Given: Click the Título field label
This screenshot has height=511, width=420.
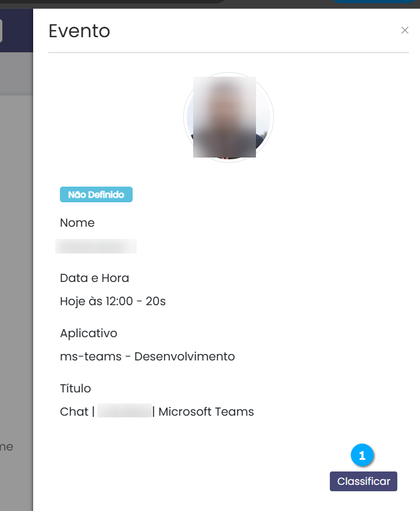Looking at the screenshot, I should 75,388.
